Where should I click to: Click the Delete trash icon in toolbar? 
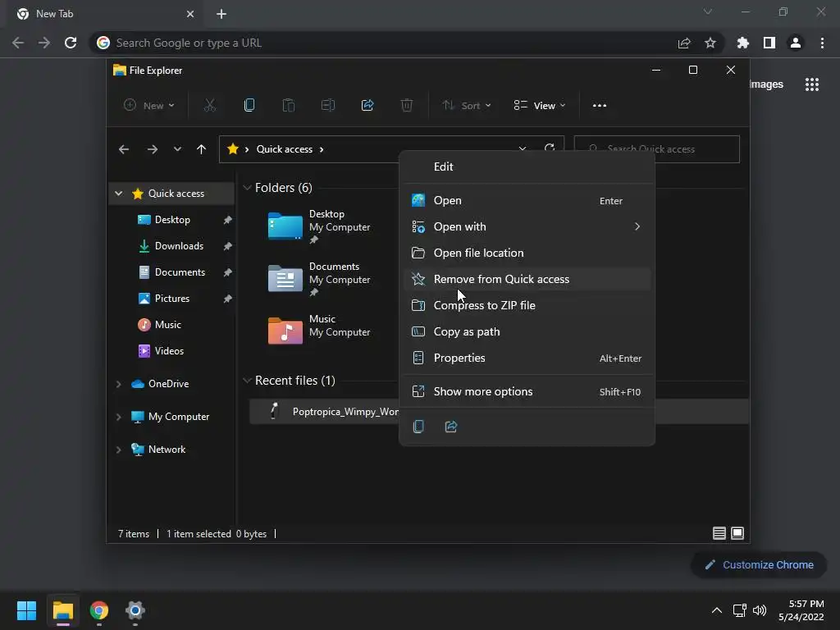(x=407, y=106)
